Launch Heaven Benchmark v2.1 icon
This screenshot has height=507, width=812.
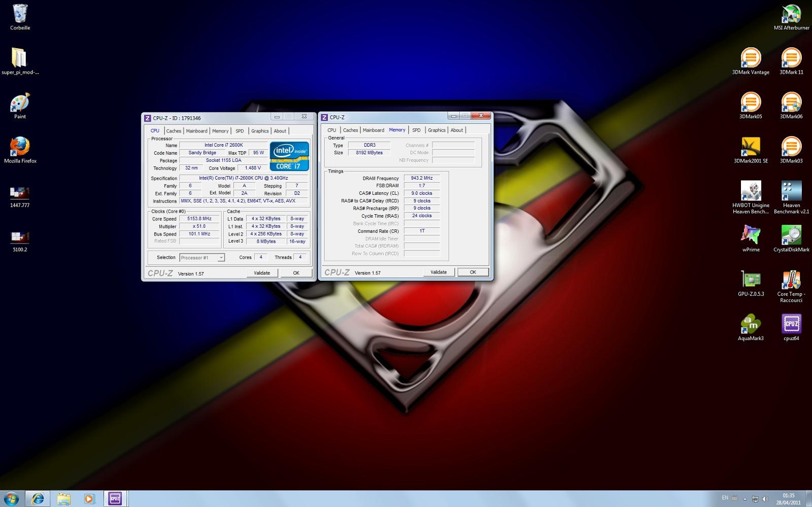pyautogui.click(x=791, y=197)
